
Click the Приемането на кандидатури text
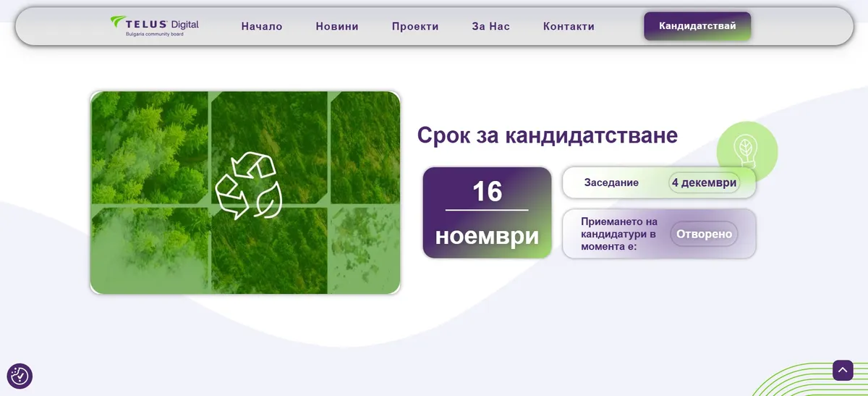[x=619, y=234]
